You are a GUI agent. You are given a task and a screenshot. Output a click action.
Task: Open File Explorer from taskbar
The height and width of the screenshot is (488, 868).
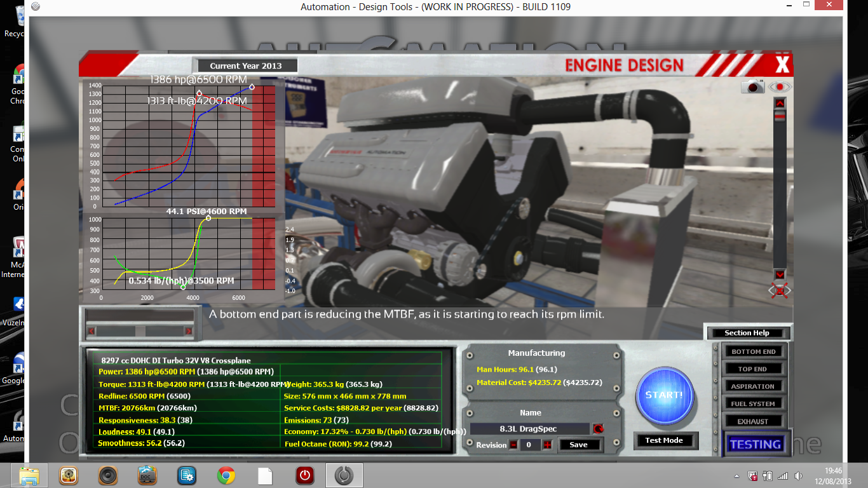click(29, 475)
